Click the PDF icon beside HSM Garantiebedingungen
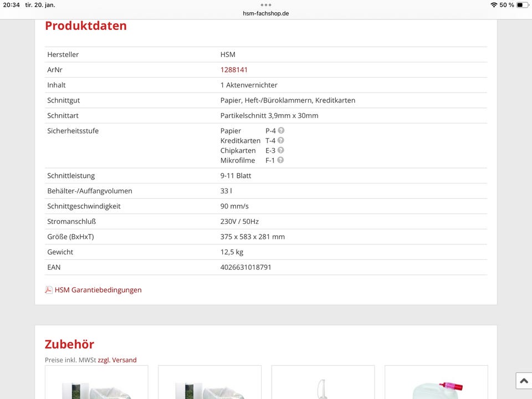Viewport: 532px width, 399px height. tap(49, 289)
